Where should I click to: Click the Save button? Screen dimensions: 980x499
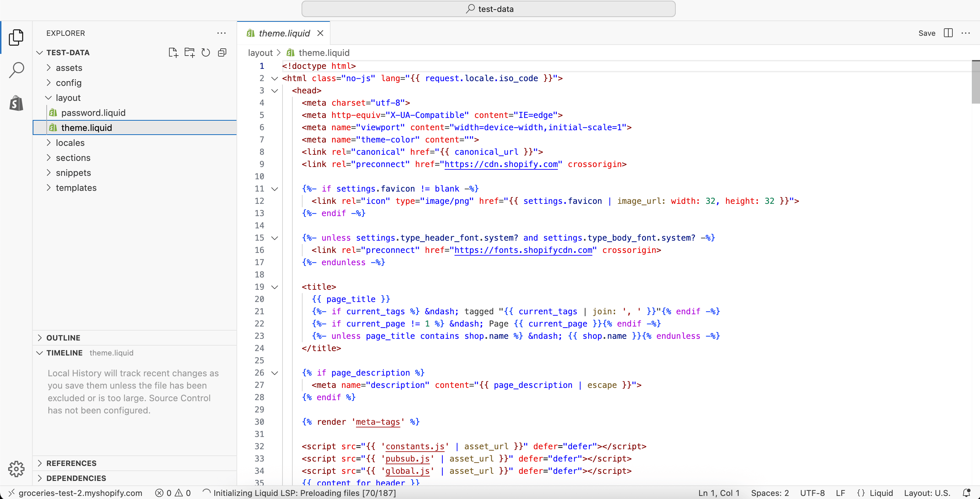(927, 33)
